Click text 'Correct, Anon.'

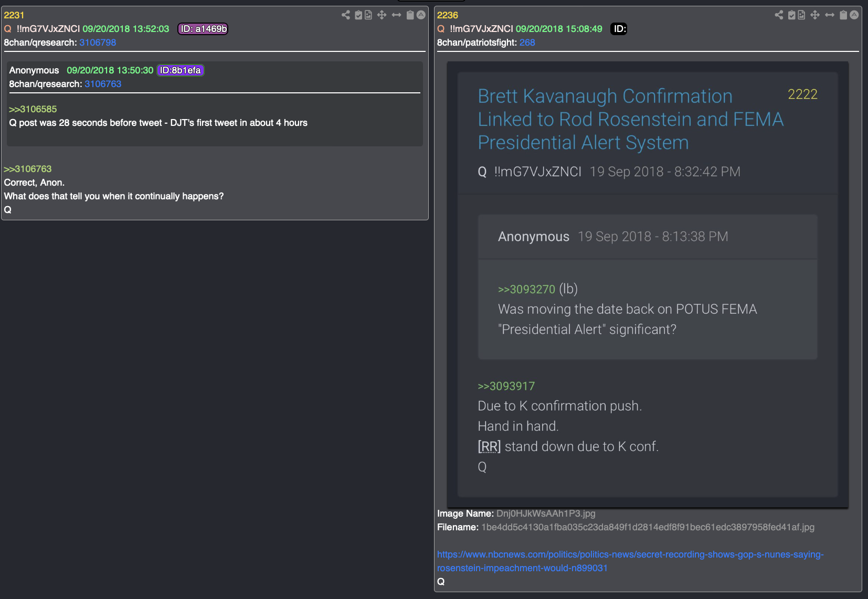point(34,183)
